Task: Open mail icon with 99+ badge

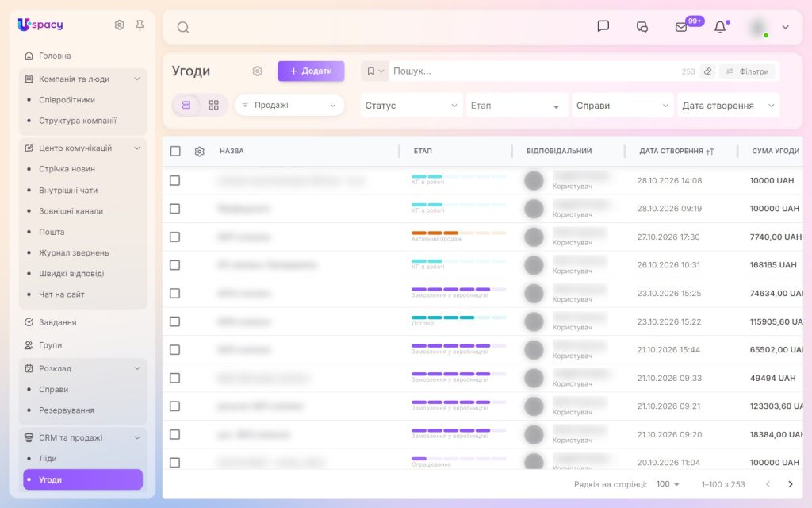Action: [681, 27]
